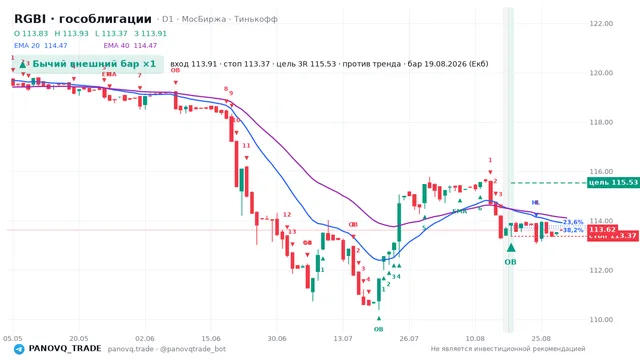
Task: Click the chart title 'RGBI · гособлигации'
Action: 83,19
